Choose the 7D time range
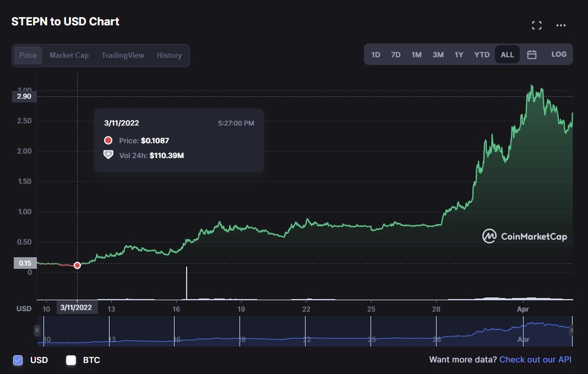The height and width of the screenshot is (374, 588). [x=395, y=55]
